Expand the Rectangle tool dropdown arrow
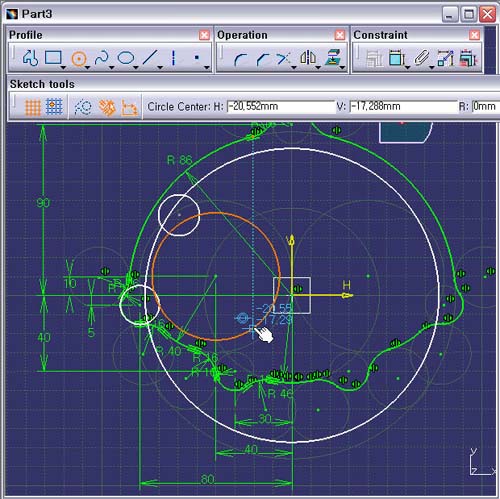Screen dimensions: 500x499 tap(63, 68)
